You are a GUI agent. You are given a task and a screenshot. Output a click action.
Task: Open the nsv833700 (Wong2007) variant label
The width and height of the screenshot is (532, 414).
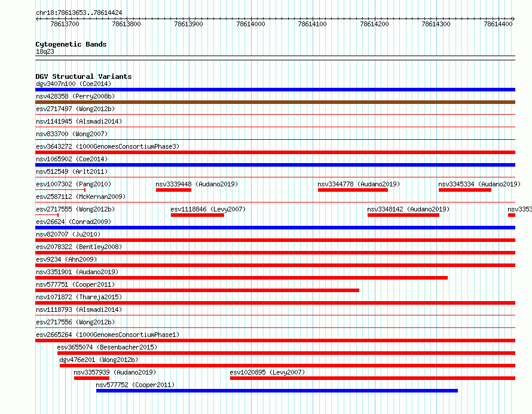[72, 134]
